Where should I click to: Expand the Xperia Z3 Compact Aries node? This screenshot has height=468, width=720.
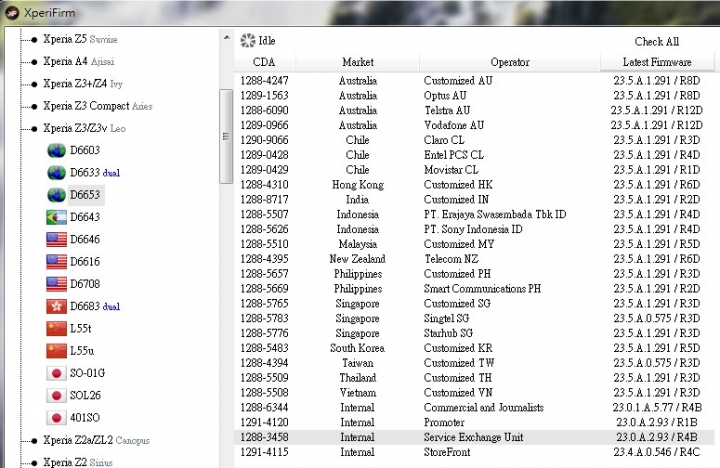click(34, 107)
